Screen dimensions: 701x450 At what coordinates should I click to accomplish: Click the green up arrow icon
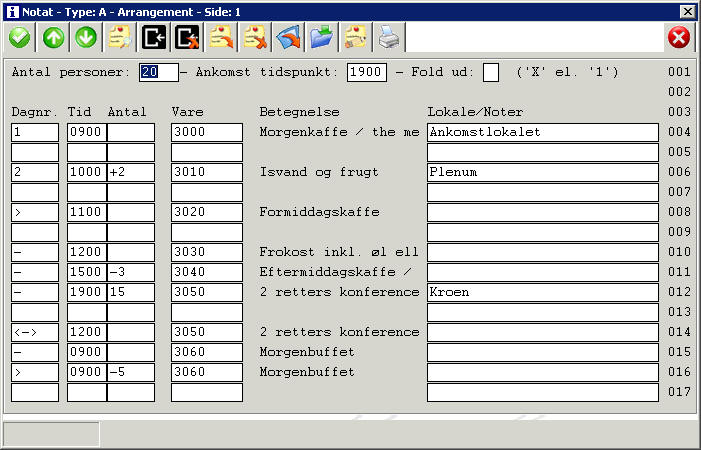click(x=54, y=38)
